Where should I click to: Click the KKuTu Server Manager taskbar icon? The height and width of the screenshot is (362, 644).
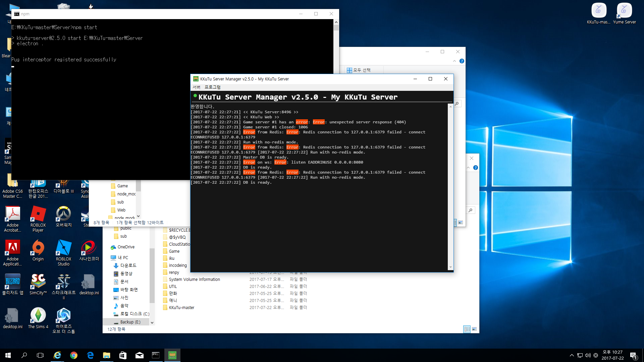pos(172,355)
